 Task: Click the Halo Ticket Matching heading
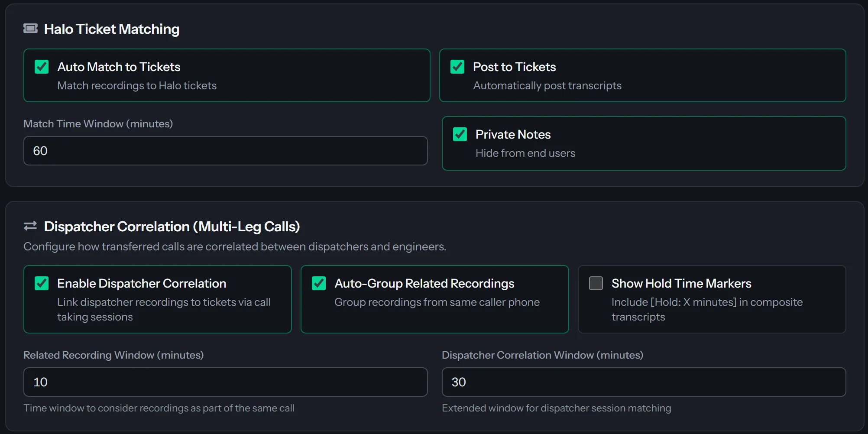(x=112, y=29)
